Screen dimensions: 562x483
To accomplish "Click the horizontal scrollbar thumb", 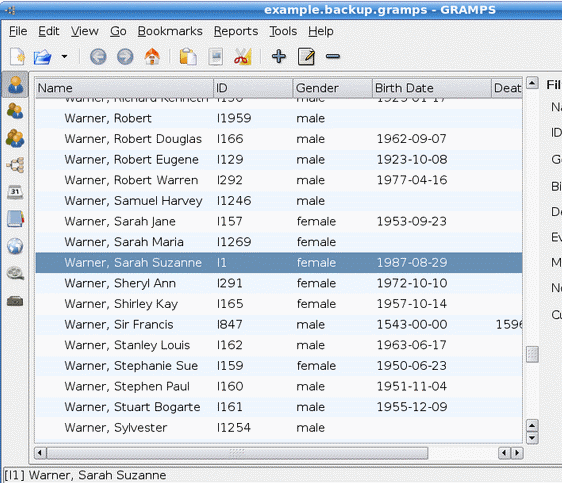I will (237, 453).
